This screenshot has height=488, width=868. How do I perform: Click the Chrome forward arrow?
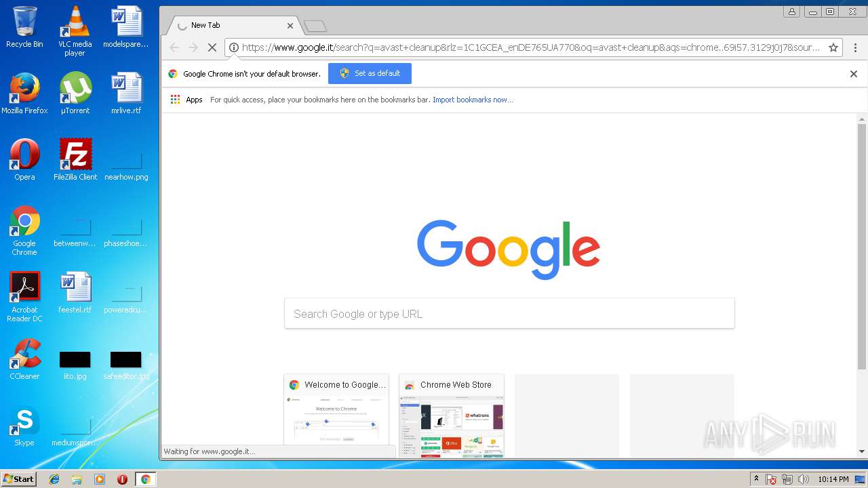[x=193, y=47]
